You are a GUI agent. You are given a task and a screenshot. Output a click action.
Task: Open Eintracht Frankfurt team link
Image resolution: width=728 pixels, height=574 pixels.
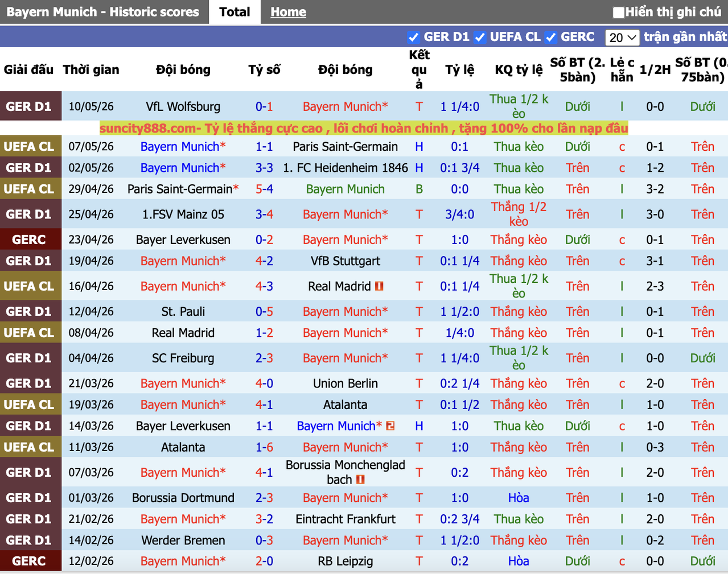point(345,519)
